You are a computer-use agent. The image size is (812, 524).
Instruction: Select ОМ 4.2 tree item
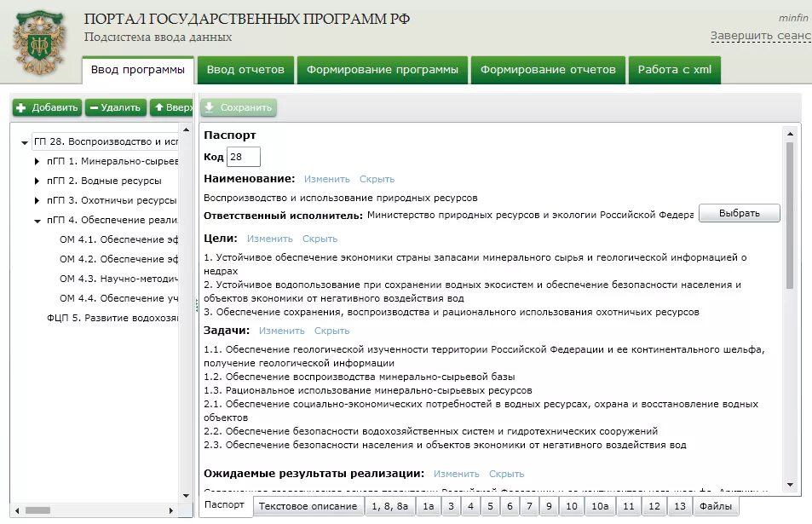[118, 259]
